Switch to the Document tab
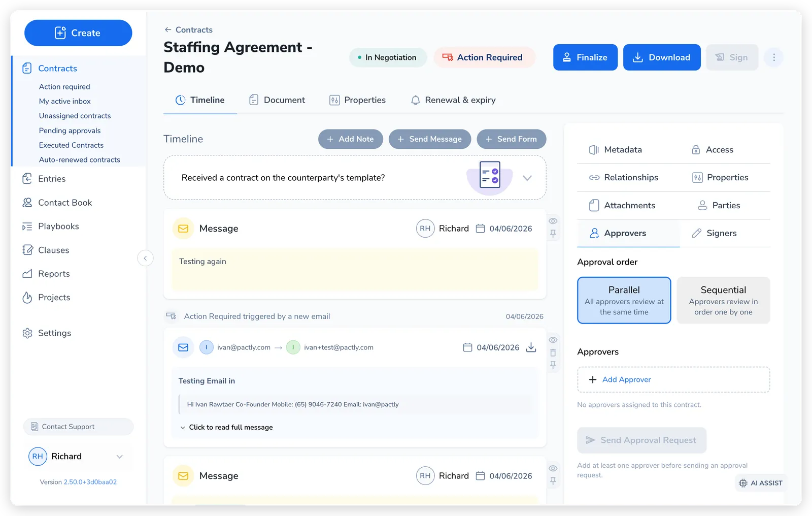812x516 pixels. (277, 101)
